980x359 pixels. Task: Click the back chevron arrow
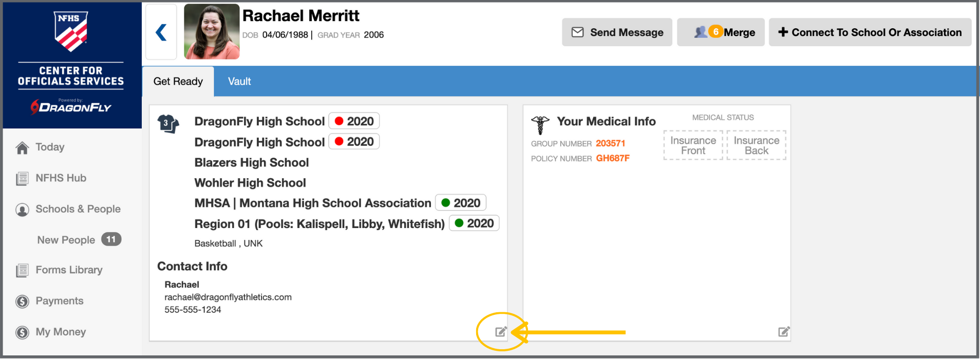coord(161,32)
